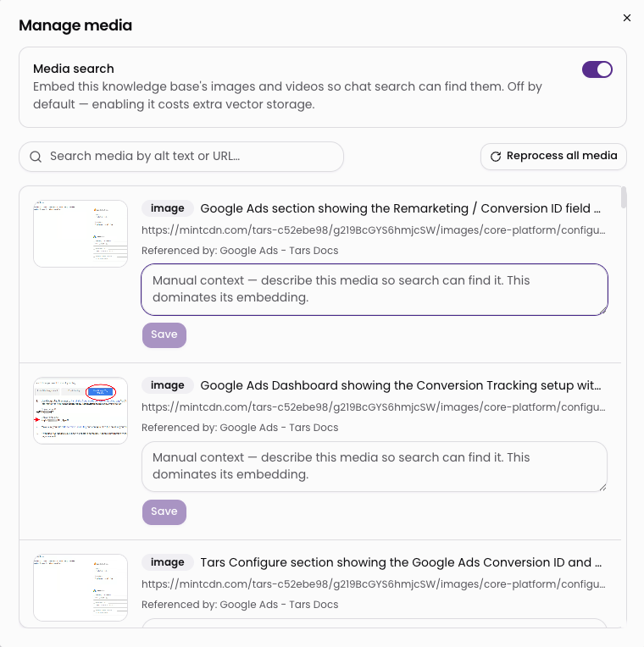Screen dimensions: 644x647
Task: Click the media list vertical scrollbar
Action: click(x=624, y=197)
